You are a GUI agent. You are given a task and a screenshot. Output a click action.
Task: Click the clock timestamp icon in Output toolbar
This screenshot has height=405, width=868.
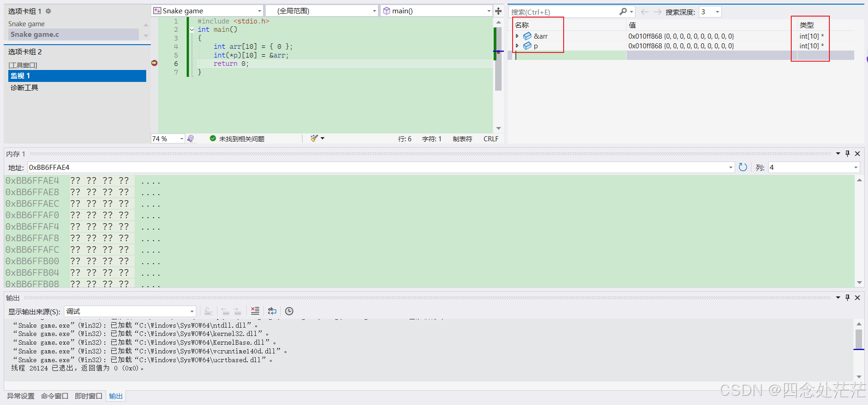pyautogui.click(x=289, y=311)
